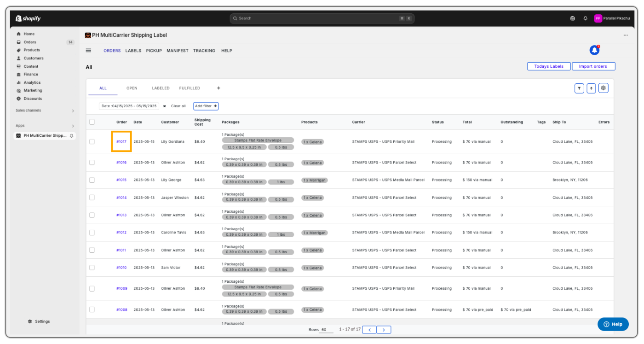Open order #1008 link
Viewport: 644px width, 344px height.
pyautogui.click(x=121, y=310)
